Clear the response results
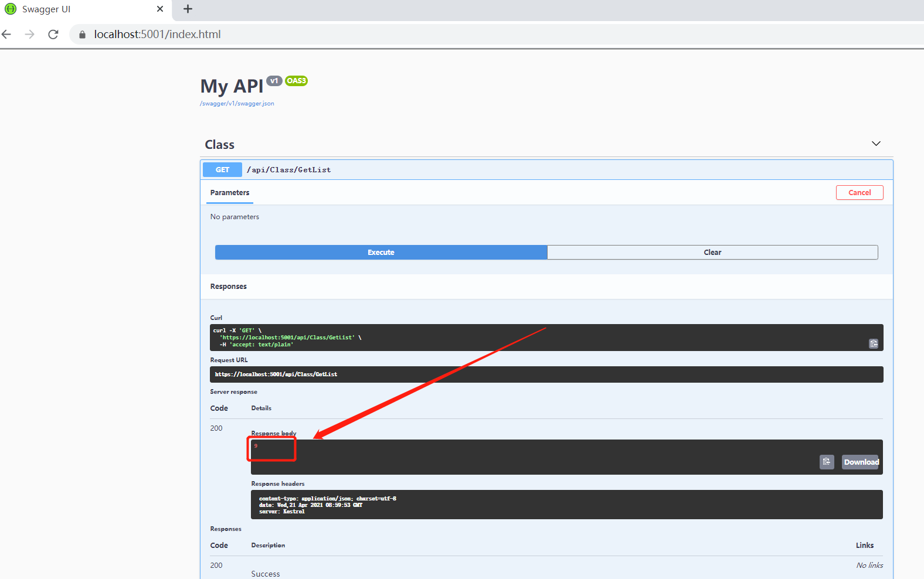The image size is (924, 579). 712,253
